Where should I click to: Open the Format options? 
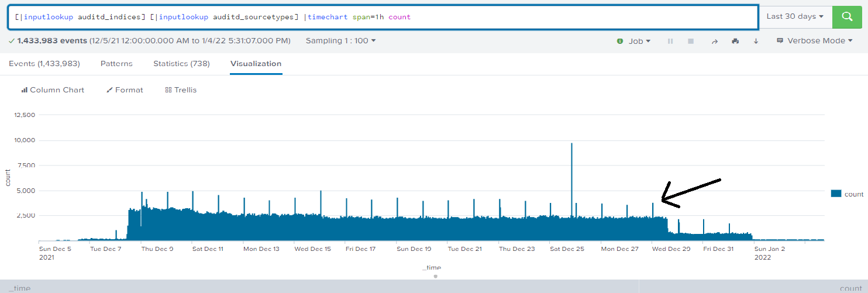[x=125, y=90]
